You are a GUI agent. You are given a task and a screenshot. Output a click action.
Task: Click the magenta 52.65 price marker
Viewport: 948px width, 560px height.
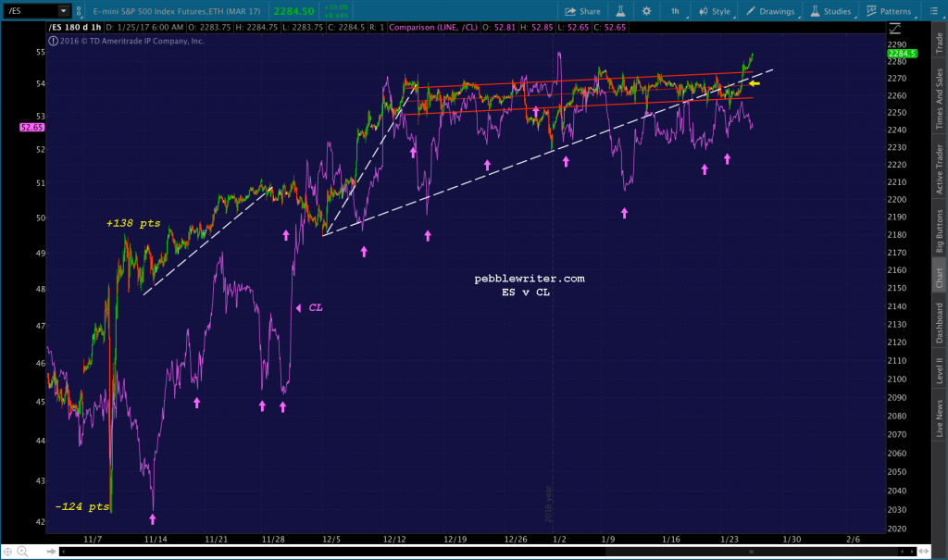[31, 125]
